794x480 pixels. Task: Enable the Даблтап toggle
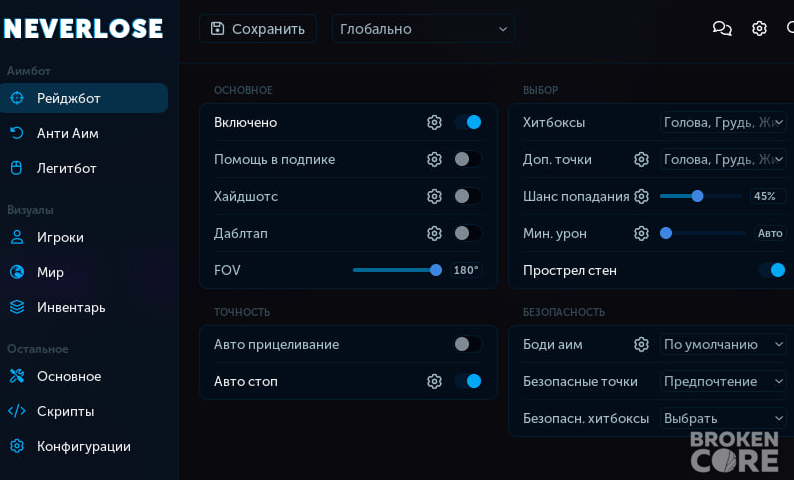coord(468,233)
